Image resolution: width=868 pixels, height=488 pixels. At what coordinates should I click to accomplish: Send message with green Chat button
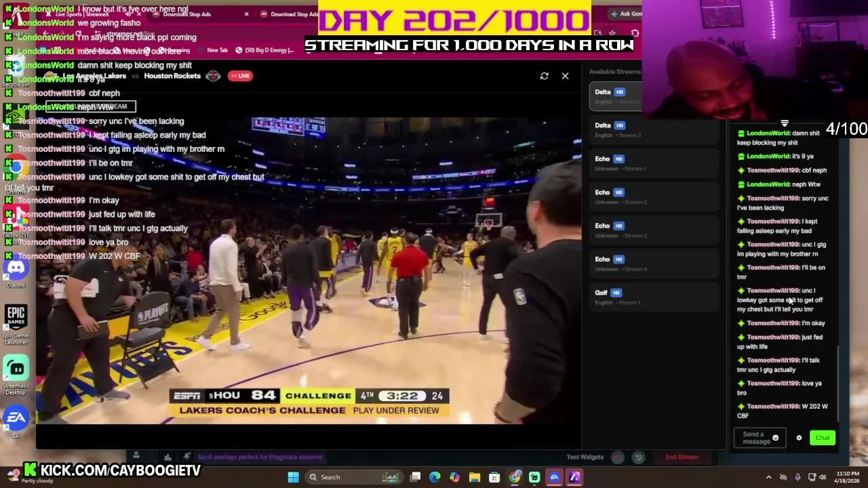pos(823,438)
